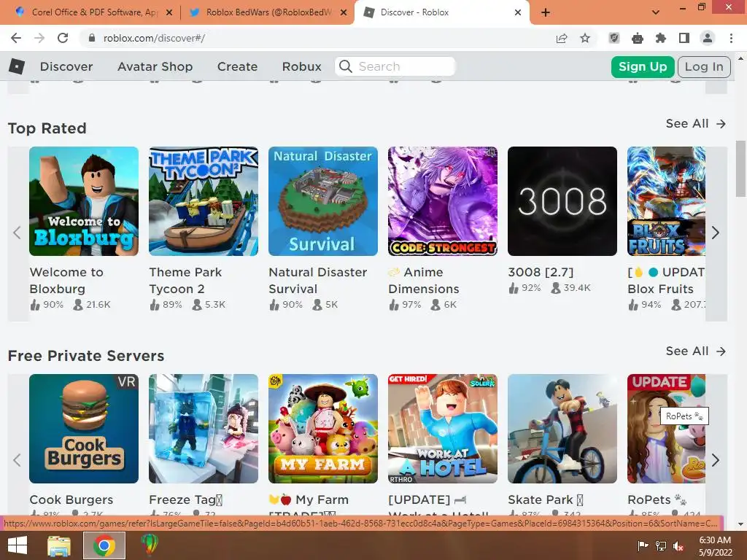Screen dimensions: 747x560
Task: Click the search magnifier icon
Action: tap(346, 66)
